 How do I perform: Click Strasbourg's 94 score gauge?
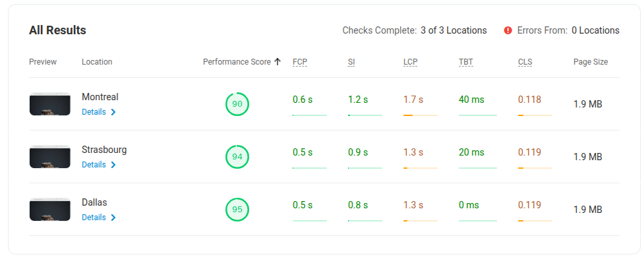(237, 156)
